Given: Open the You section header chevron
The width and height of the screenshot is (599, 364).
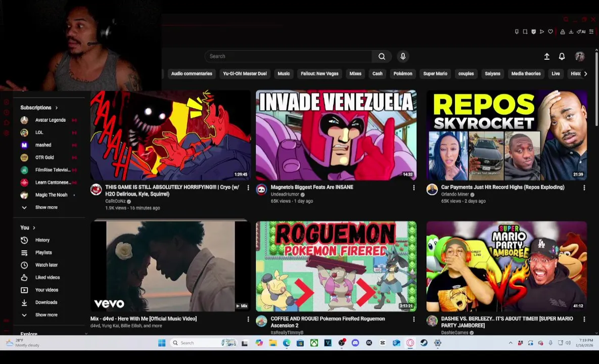Looking at the screenshot, I should [34, 227].
